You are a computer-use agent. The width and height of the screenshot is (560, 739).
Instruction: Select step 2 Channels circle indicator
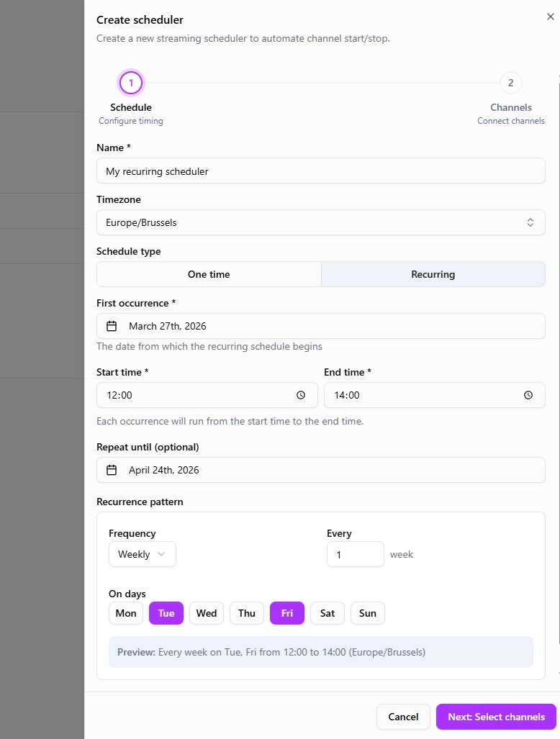(x=511, y=83)
